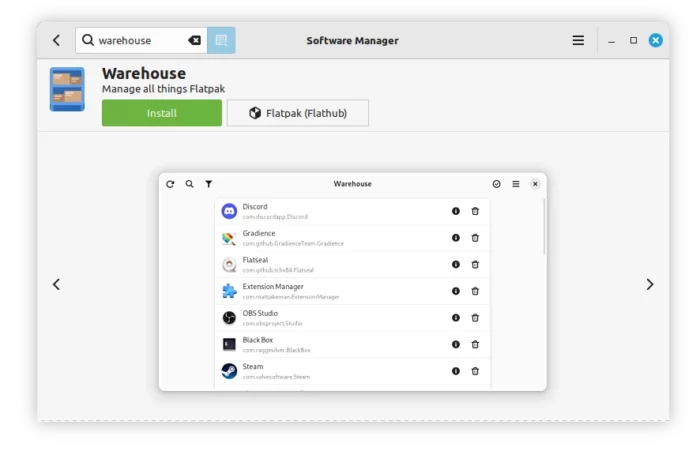
Task: Click the Discord app icon in list
Action: tap(229, 211)
